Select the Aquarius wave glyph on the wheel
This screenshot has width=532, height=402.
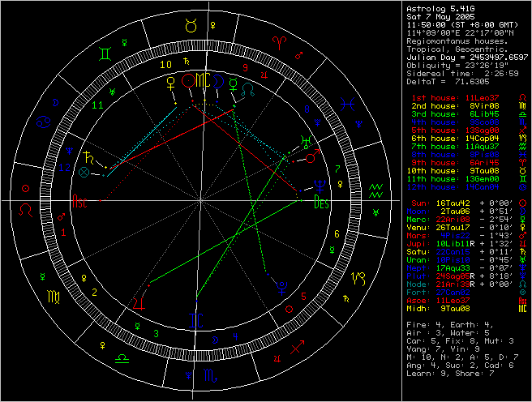tap(375, 190)
